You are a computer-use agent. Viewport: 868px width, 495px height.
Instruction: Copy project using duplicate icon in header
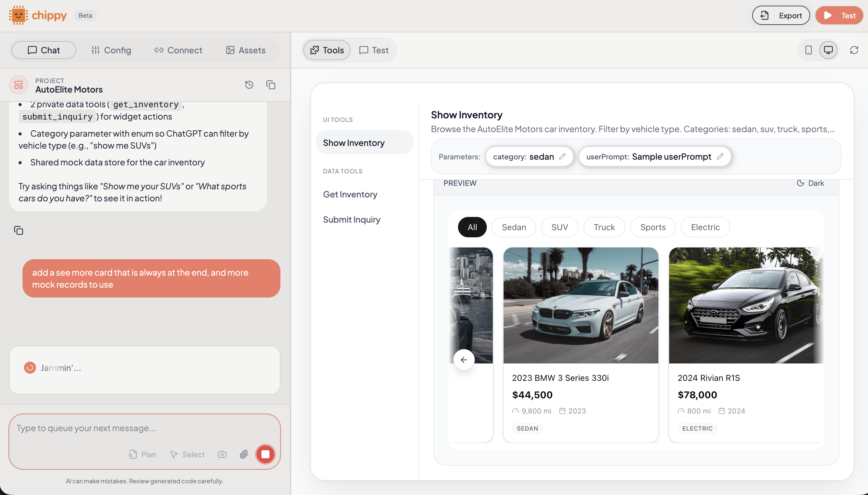[x=271, y=85]
